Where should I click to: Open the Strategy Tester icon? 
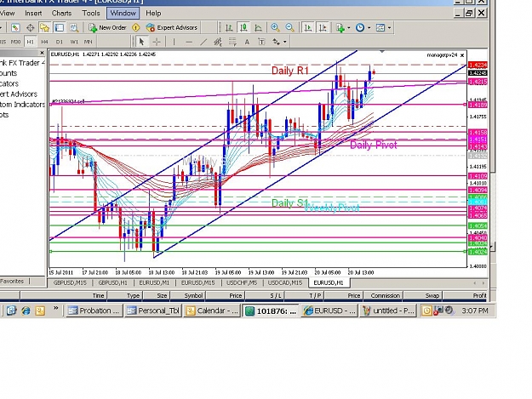(x=73, y=28)
